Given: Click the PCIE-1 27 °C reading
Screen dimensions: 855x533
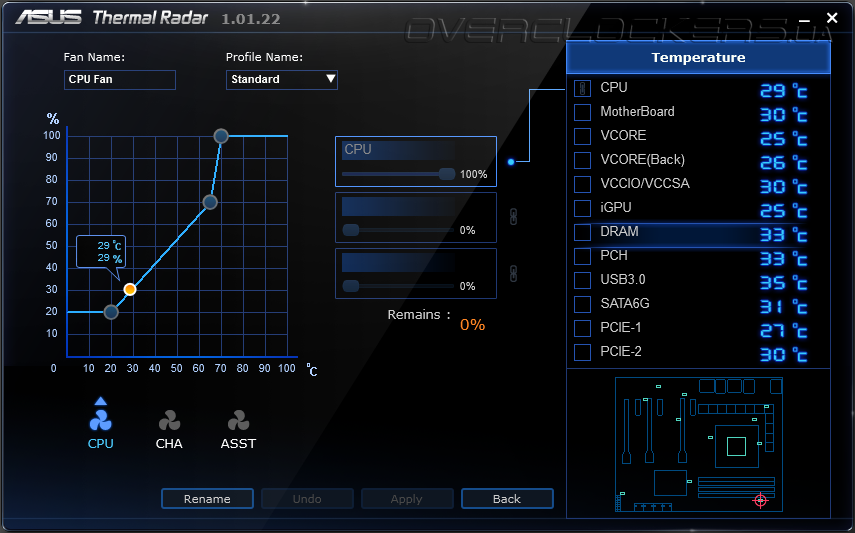Looking at the screenshot, I should pyautogui.click(x=784, y=331).
